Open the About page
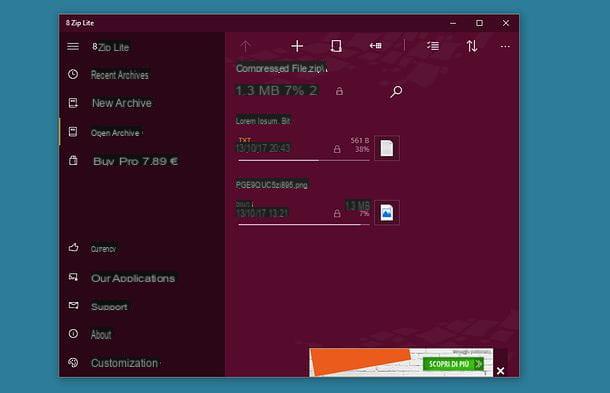The image size is (610, 393). click(x=101, y=335)
